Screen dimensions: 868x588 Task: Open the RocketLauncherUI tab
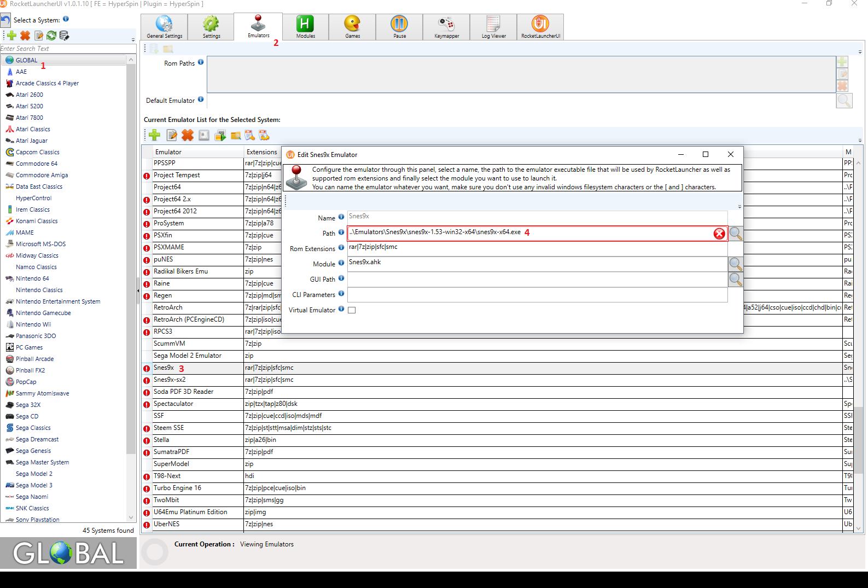point(540,27)
